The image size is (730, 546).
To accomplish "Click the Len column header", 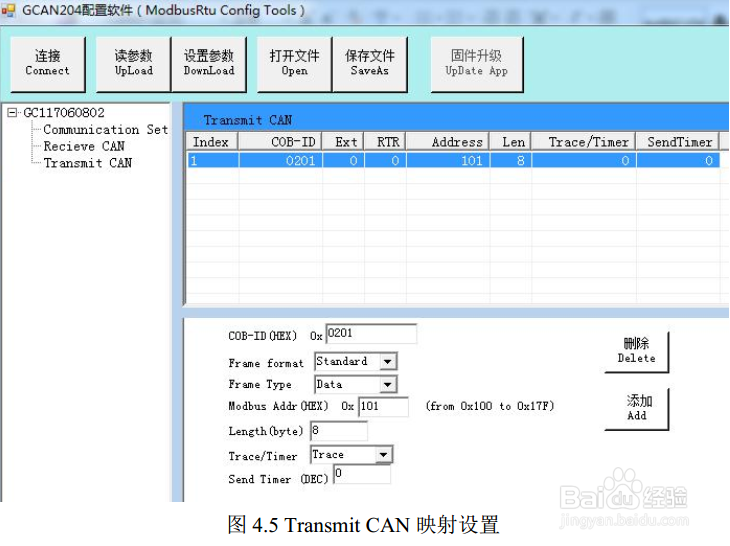I will [511, 142].
